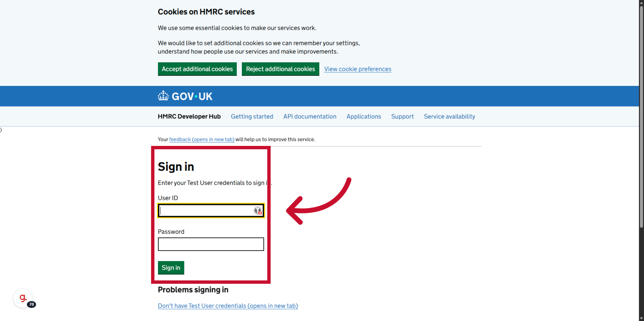Screen dimensions: 644x321
Task: Go to HMRC Developer Hub home
Action: coord(189,116)
